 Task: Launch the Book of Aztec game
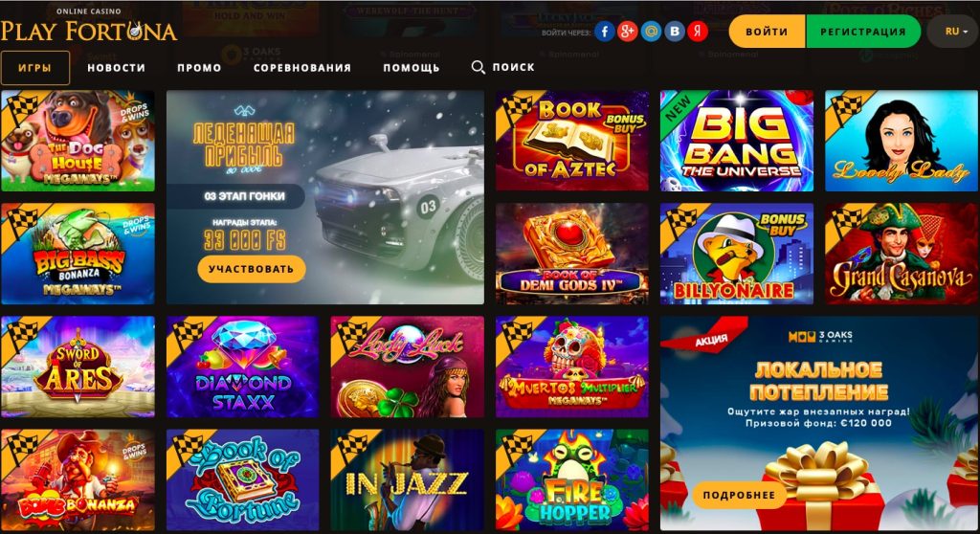[572, 141]
